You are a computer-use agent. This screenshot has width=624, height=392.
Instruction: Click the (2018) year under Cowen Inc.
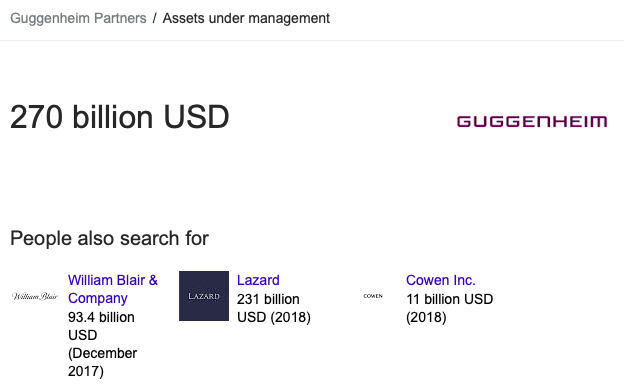426,317
